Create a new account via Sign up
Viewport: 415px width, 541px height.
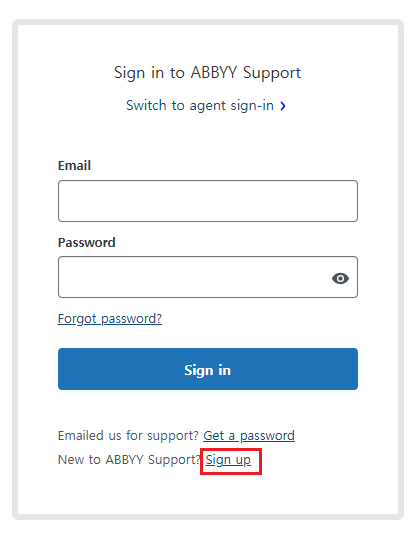[228, 460]
